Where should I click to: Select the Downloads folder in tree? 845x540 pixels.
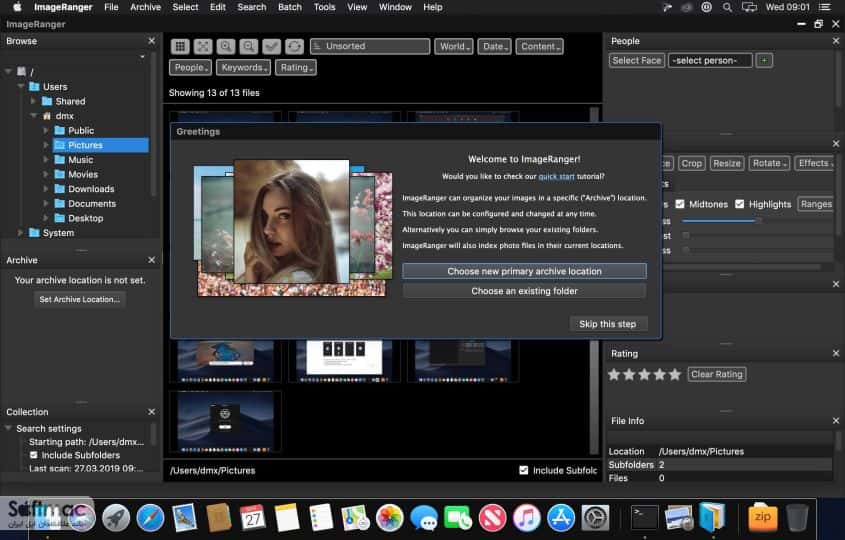(91, 189)
